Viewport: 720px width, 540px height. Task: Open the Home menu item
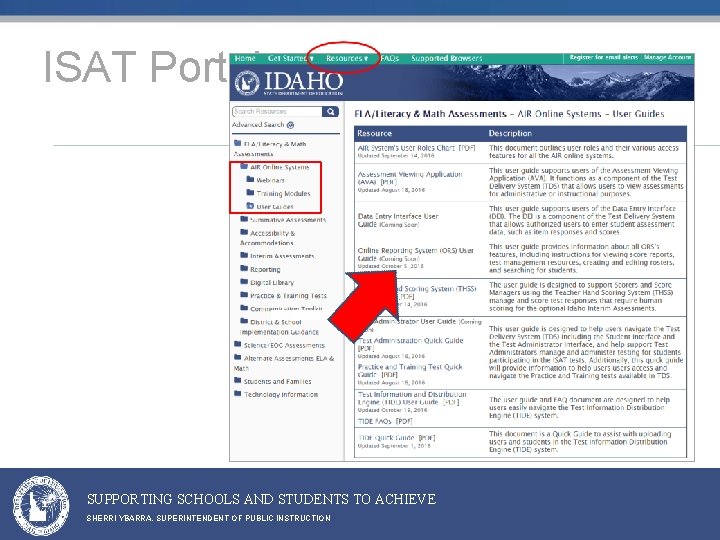click(x=245, y=58)
